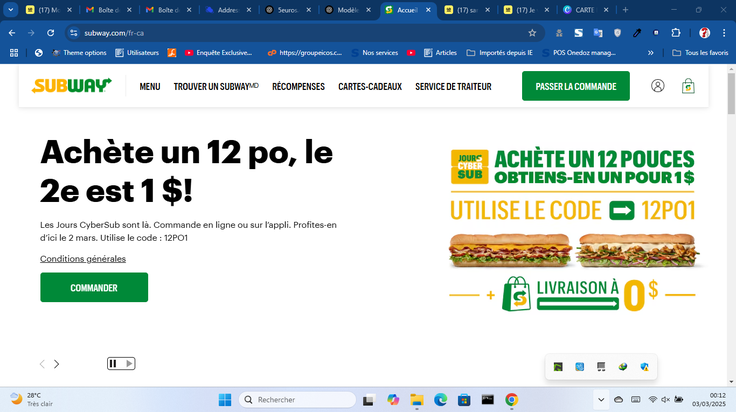Go to next carousel slide
This screenshot has height=412, width=736.
point(56,364)
